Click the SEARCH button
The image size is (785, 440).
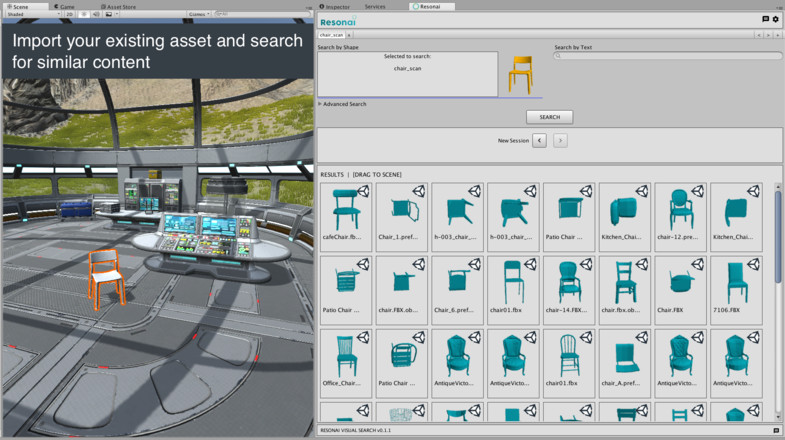coord(549,117)
